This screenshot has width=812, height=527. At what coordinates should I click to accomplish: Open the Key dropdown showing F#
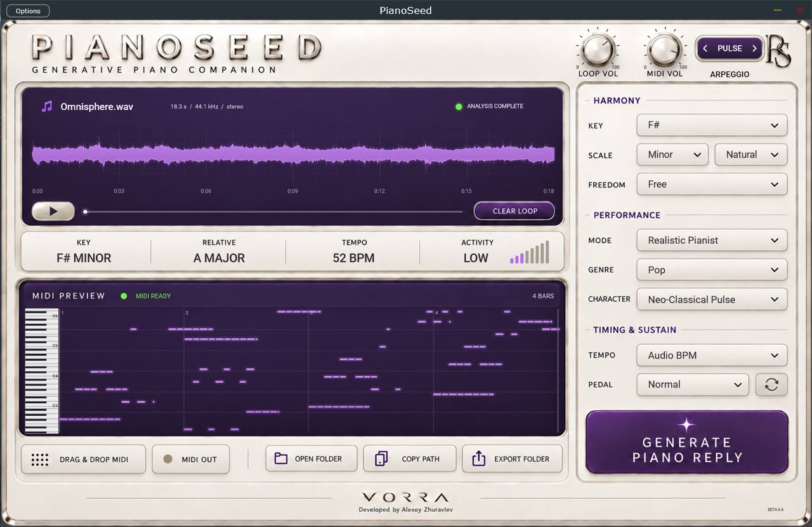[712, 125]
